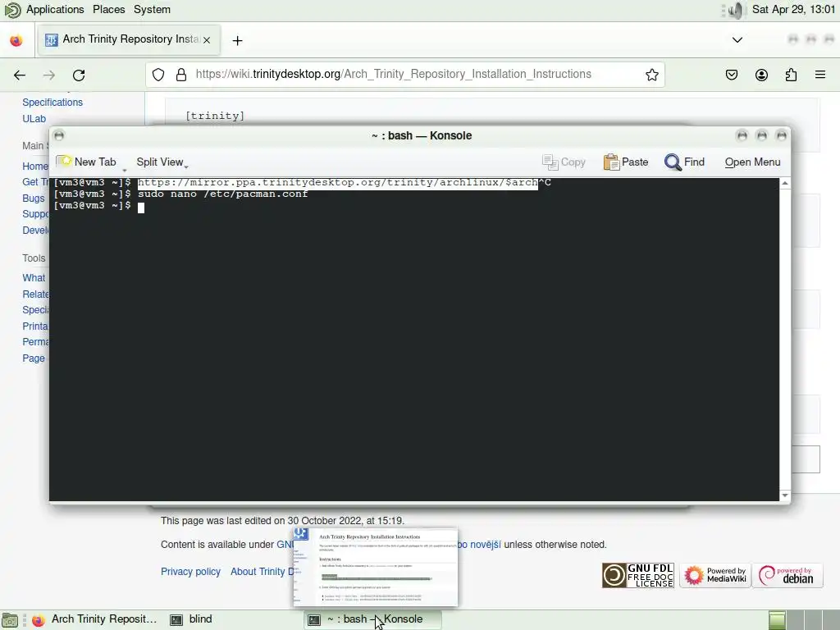The width and height of the screenshot is (840, 630).
Task: Click the GNU FDL license badge
Action: click(638, 575)
